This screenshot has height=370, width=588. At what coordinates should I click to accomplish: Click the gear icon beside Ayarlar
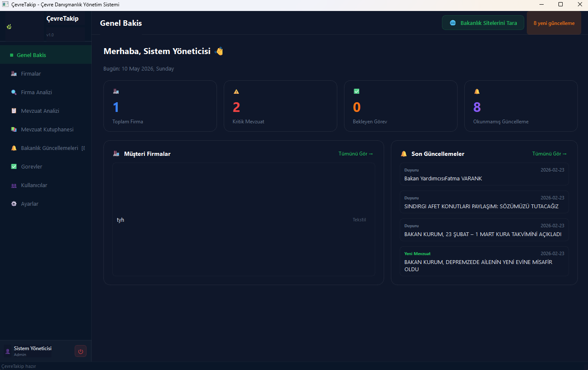point(14,204)
